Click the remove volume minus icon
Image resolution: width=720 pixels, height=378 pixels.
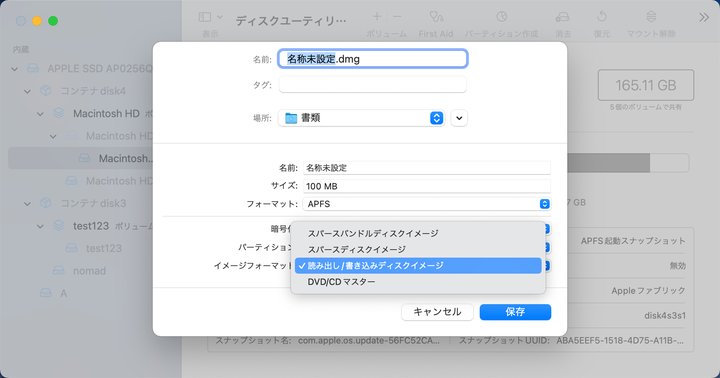point(397,17)
